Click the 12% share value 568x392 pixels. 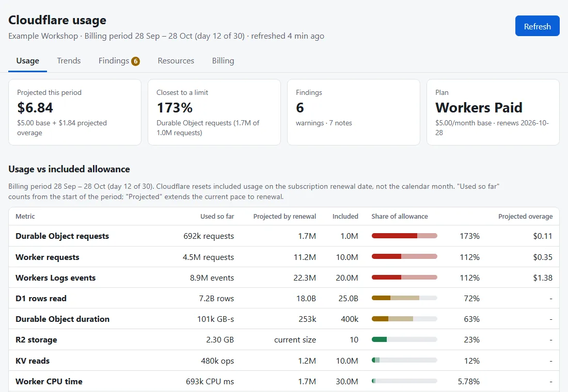(471, 361)
